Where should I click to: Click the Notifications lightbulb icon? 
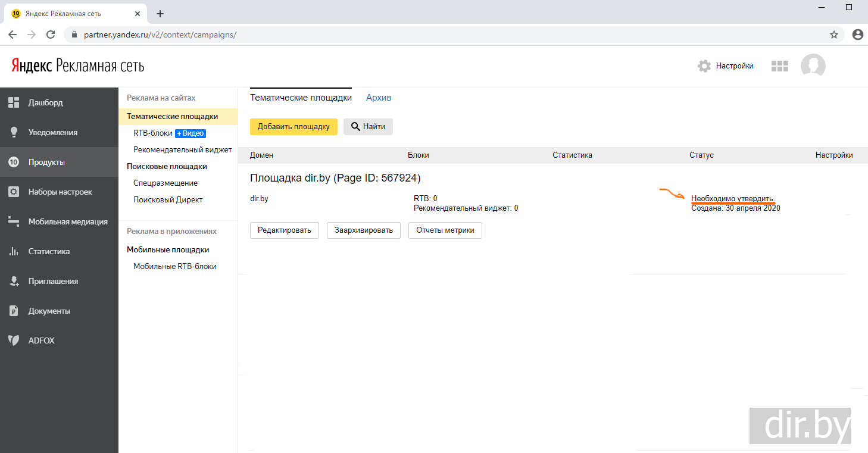[x=14, y=132]
